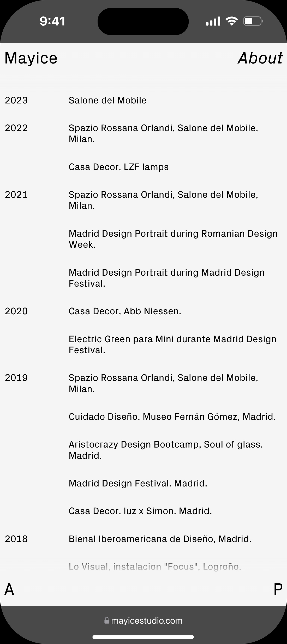Screen dimensions: 287x644
Task: Tap the cellular signal bars icon
Action: point(213,21)
